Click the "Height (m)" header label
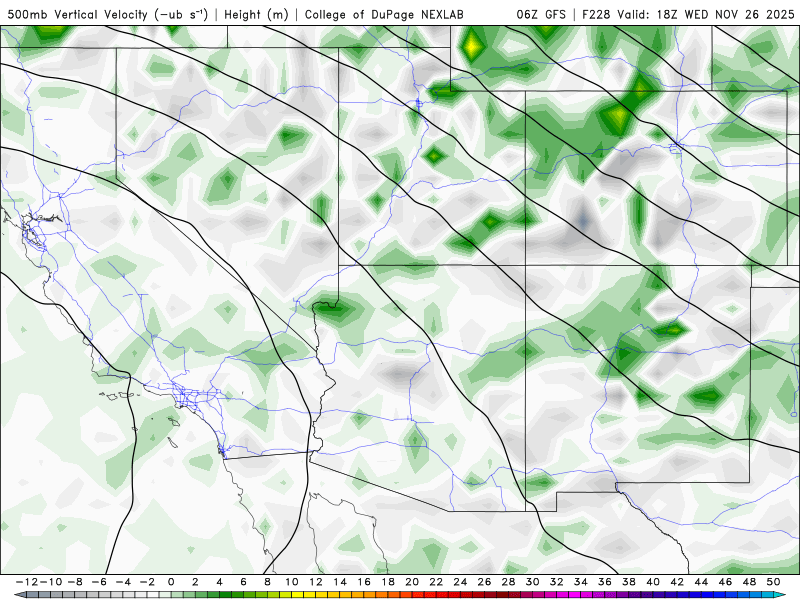800x600 pixels. click(x=256, y=15)
